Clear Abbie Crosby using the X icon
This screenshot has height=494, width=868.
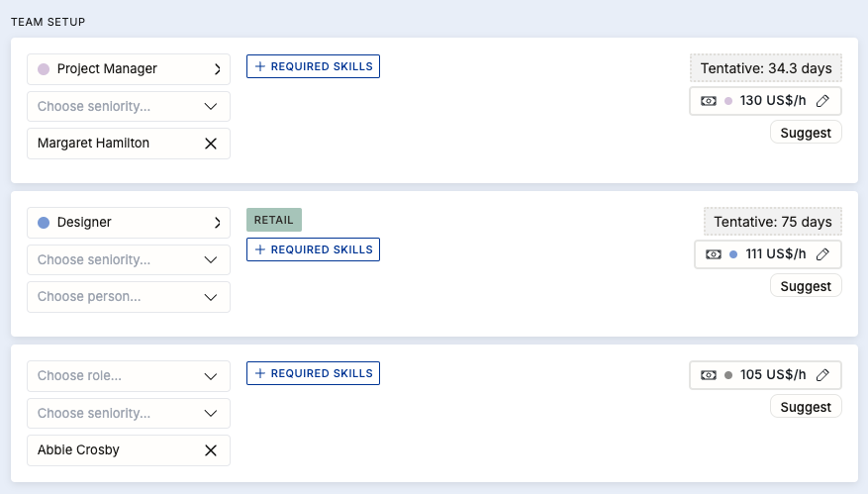tap(210, 450)
